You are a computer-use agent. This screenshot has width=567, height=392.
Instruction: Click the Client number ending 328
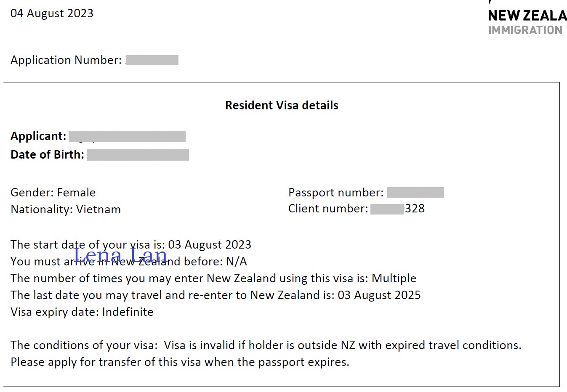[397, 209]
